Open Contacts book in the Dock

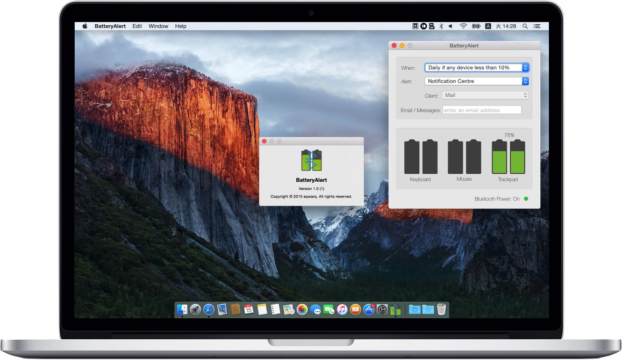click(x=235, y=309)
